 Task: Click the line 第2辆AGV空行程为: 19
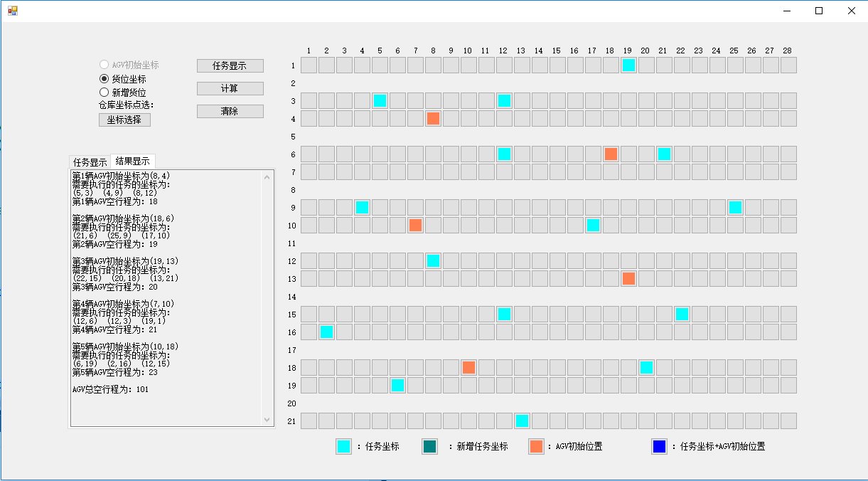pyautogui.click(x=115, y=244)
